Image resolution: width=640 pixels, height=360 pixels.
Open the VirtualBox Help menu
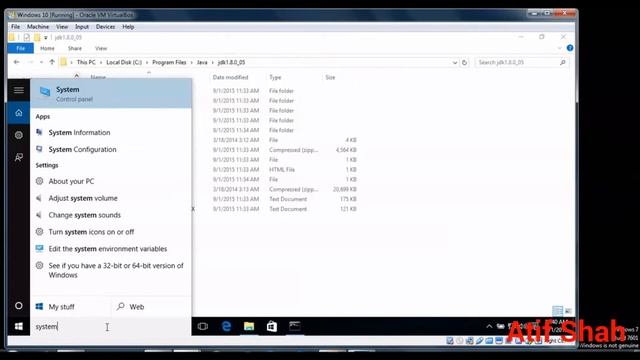coord(128,27)
